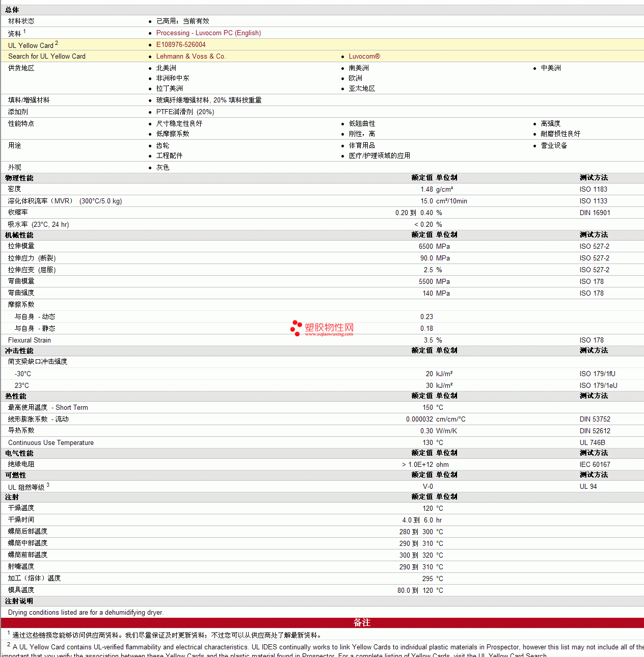Click the test method DIN 53752
Viewport: 644px width, 657px height.
(595, 419)
